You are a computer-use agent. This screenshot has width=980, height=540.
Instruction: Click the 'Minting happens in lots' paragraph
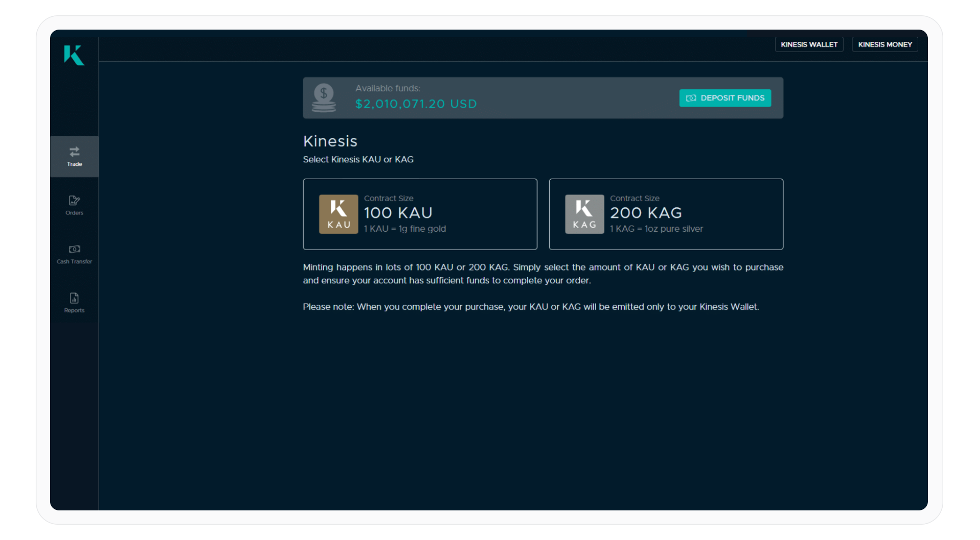543,274
